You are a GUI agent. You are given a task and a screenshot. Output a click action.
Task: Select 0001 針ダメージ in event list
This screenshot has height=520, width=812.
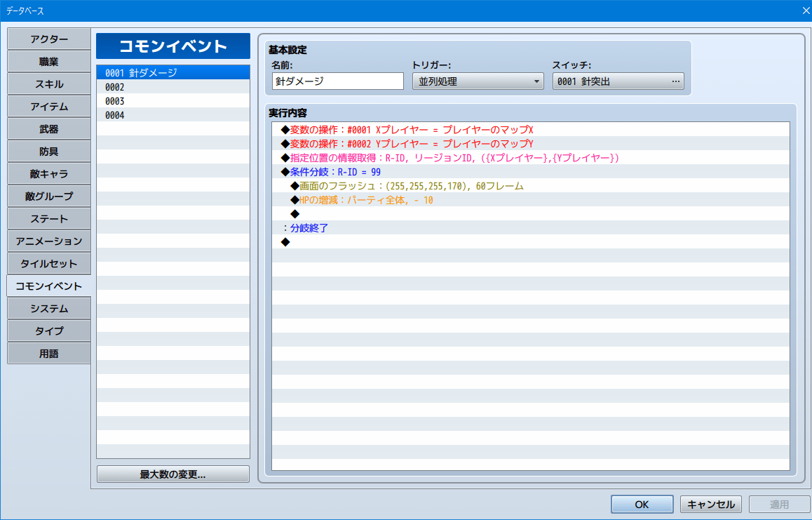click(x=172, y=73)
